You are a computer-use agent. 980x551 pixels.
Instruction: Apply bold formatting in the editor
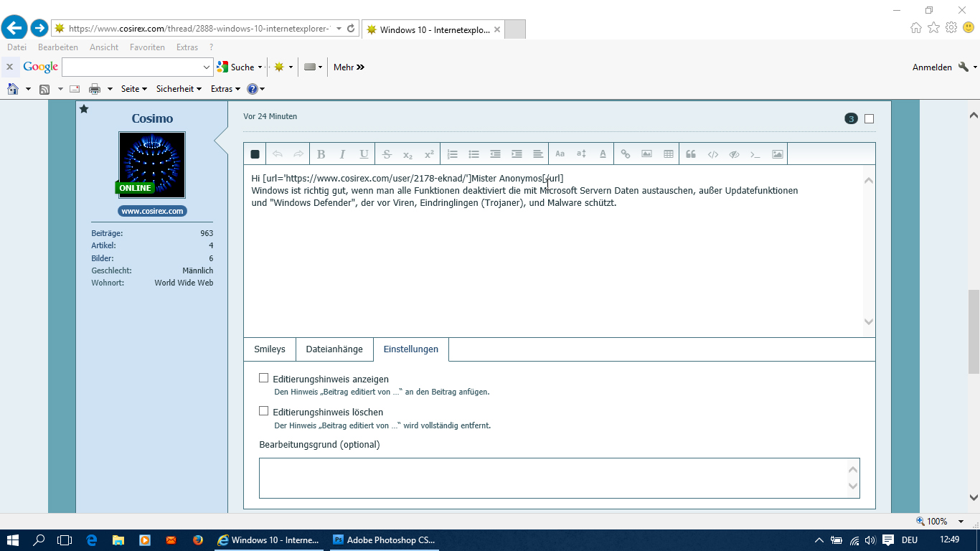point(321,154)
